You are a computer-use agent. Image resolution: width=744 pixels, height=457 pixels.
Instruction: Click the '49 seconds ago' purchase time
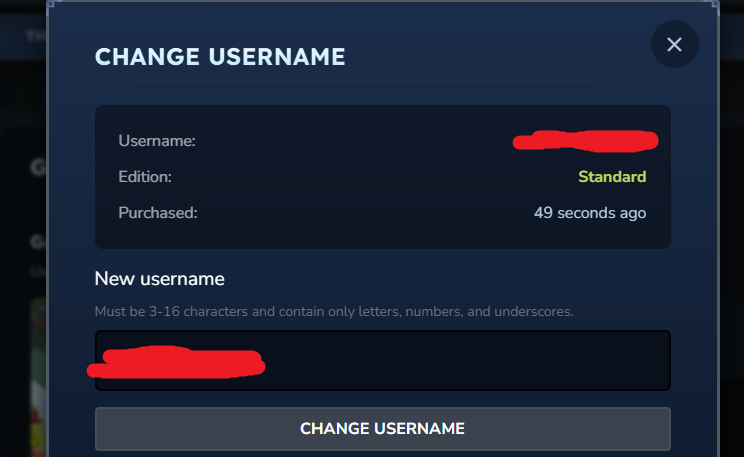coord(590,213)
